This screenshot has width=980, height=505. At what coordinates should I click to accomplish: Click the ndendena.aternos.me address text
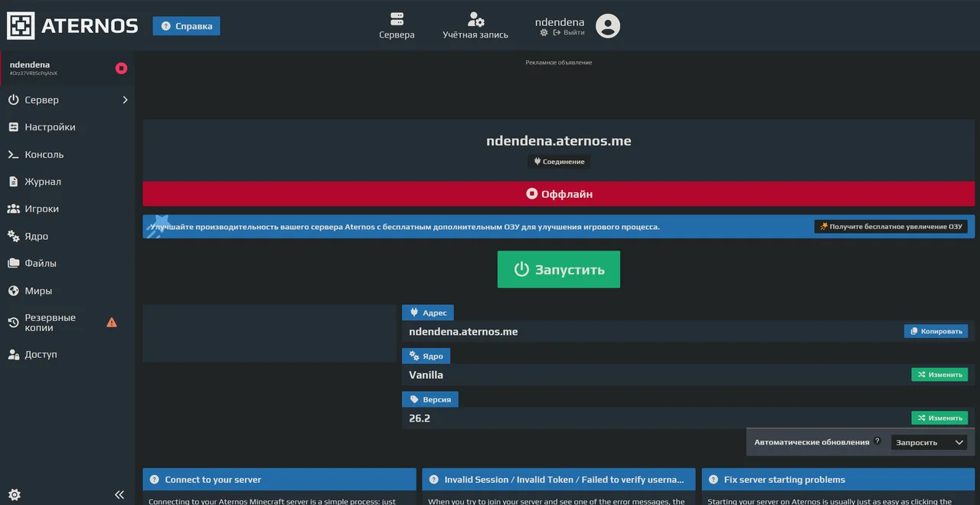[463, 332]
